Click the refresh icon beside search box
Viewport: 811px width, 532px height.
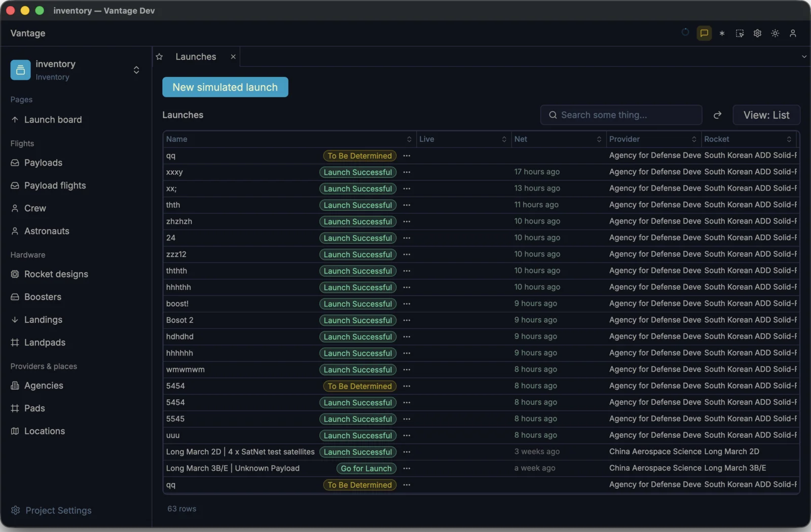click(717, 115)
